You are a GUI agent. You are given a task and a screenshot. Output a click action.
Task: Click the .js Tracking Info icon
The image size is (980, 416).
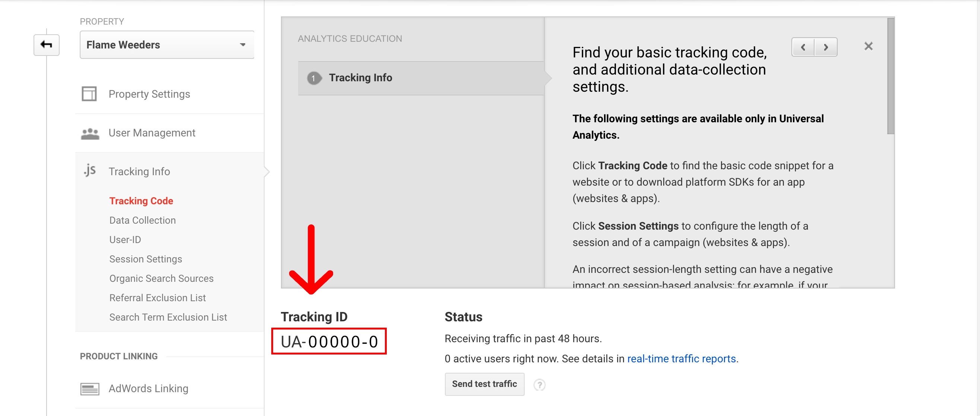tap(90, 171)
